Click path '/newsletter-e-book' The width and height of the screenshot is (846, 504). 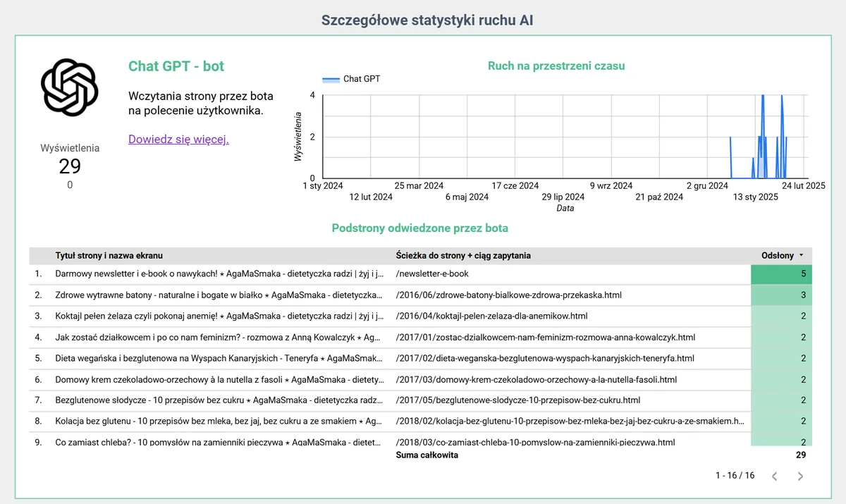432,273
